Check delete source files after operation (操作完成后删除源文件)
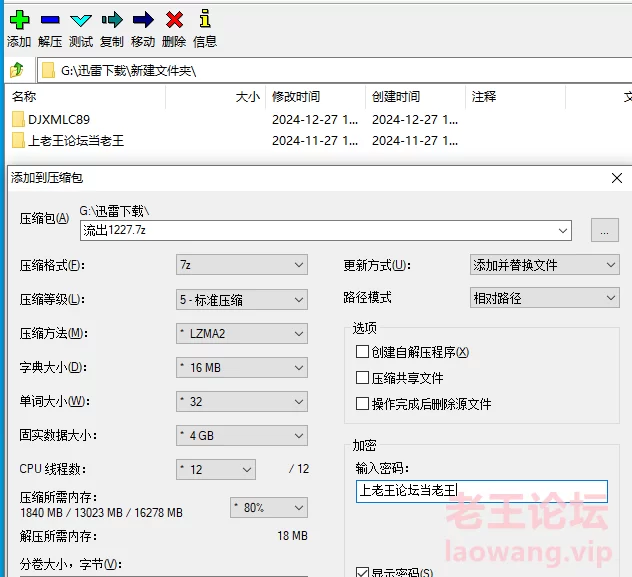The image size is (632, 577). click(x=363, y=404)
